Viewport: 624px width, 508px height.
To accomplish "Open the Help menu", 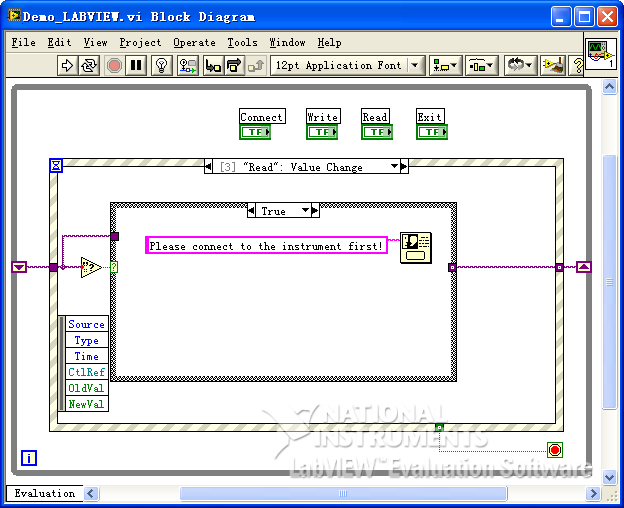I will (x=329, y=42).
